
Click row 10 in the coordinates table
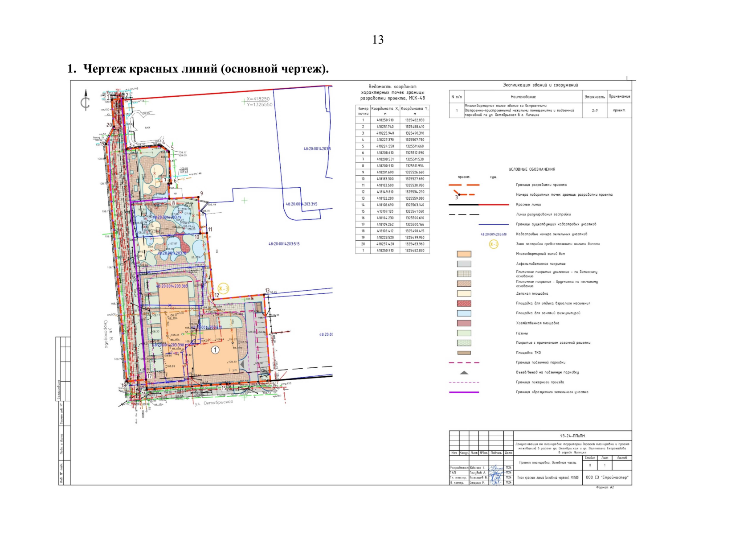pos(392,179)
